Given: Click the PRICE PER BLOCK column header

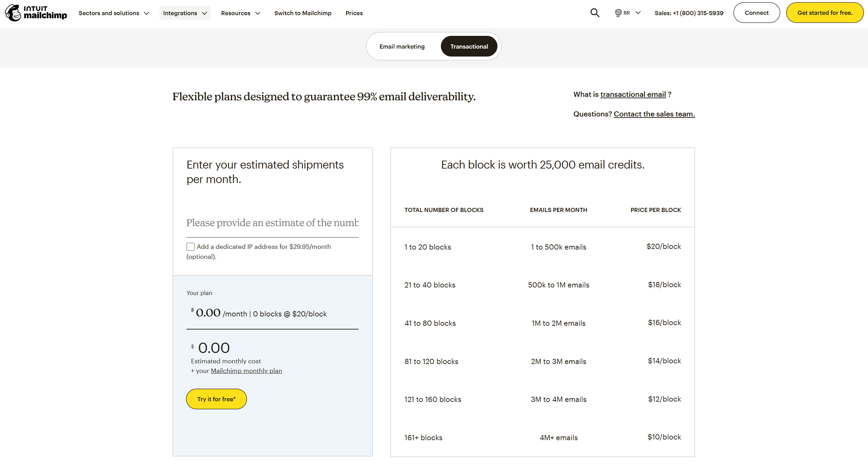Looking at the screenshot, I should point(656,210).
